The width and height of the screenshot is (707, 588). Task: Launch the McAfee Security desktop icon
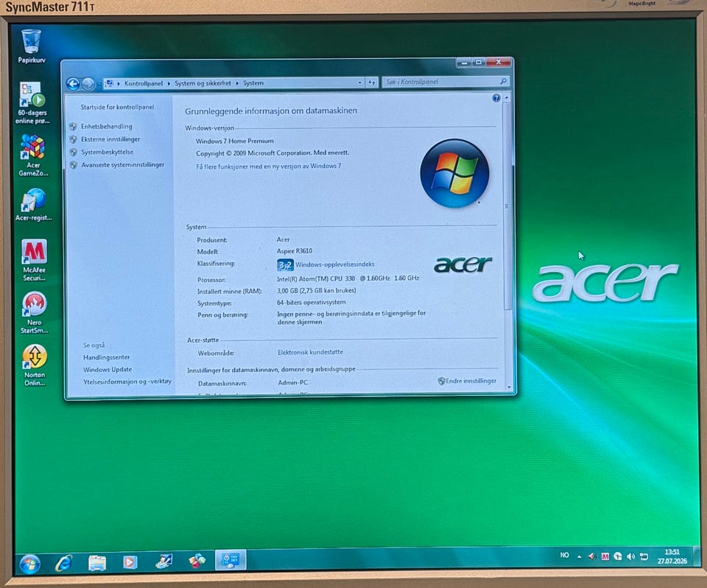tap(35, 260)
